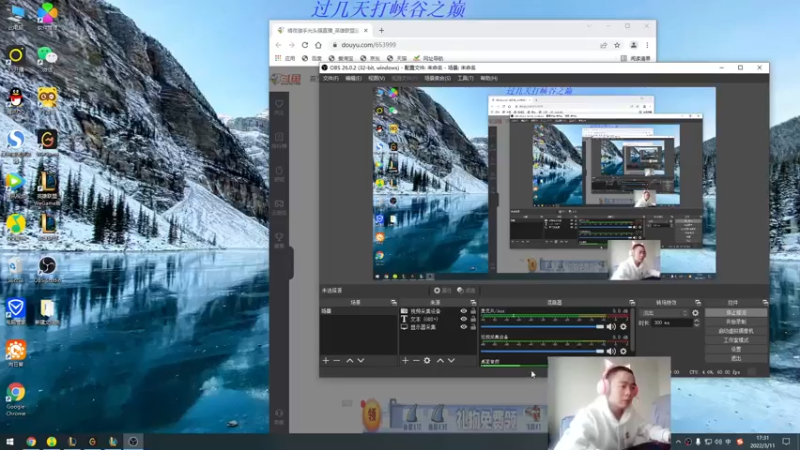Screen dimensions: 800x450
Task: Open the 淡出 transition dropdown
Action: (x=665, y=313)
